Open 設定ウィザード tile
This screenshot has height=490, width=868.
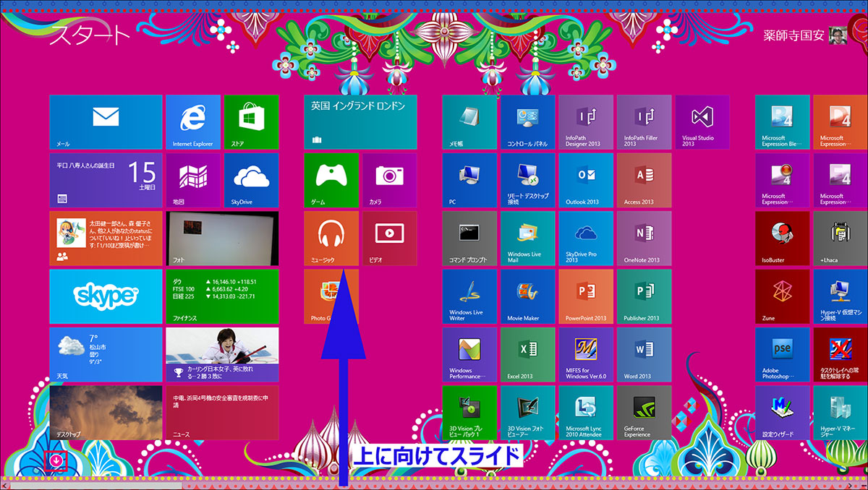click(x=782, y=413)
